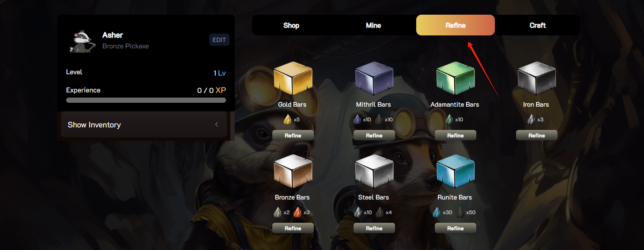Click the Experience progress bar
Viewport: 644px width, 250px height.
point(146,100)
